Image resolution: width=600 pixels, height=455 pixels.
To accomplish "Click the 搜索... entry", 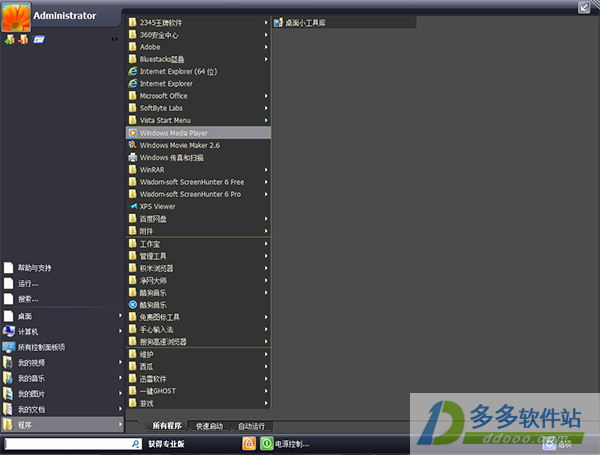I will point(62,299).
